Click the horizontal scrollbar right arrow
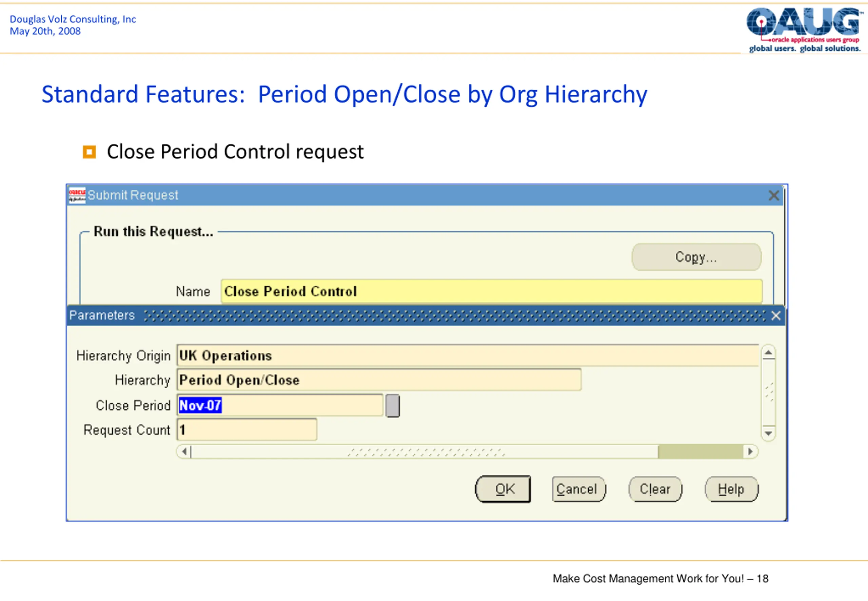 (751, 451)
